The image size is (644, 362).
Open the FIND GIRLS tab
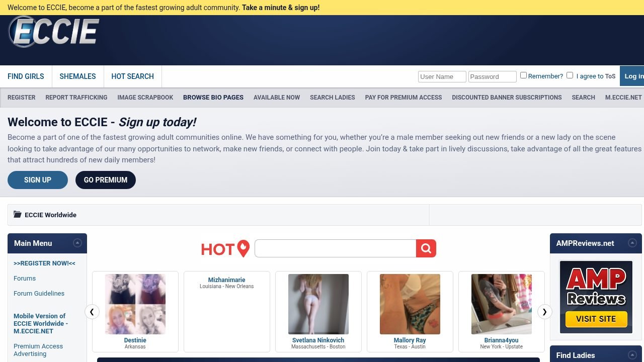[26, 76]
